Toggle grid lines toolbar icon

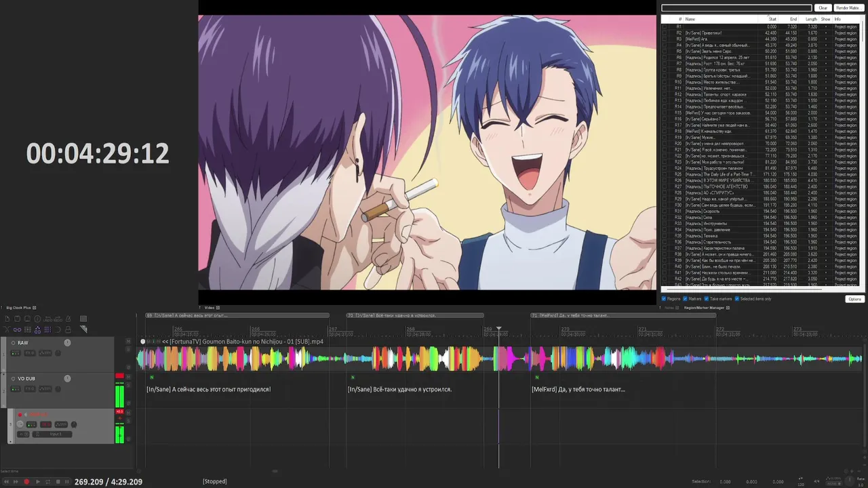tap(47, 329)
